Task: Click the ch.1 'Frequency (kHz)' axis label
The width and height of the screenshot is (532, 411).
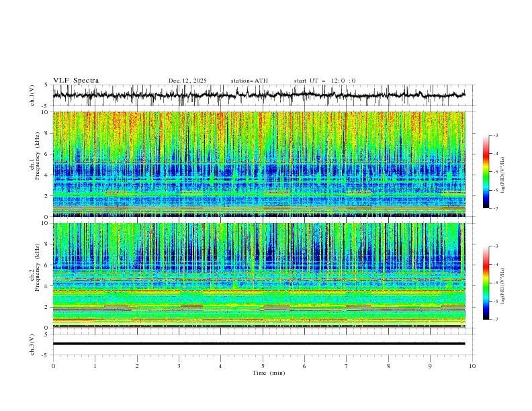Action: pyautogui.click(x=38, y=156)
